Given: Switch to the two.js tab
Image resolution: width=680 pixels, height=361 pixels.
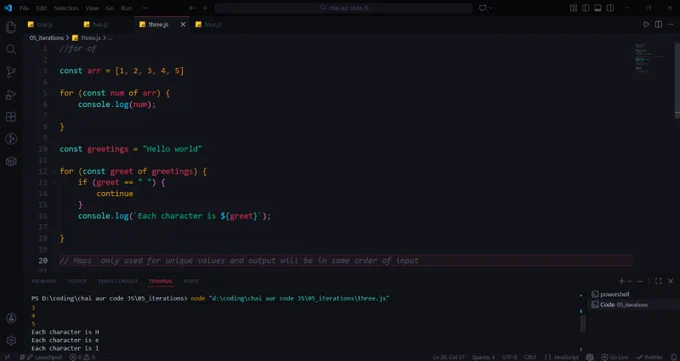Looking at the screenshot, I should point(101,24).
